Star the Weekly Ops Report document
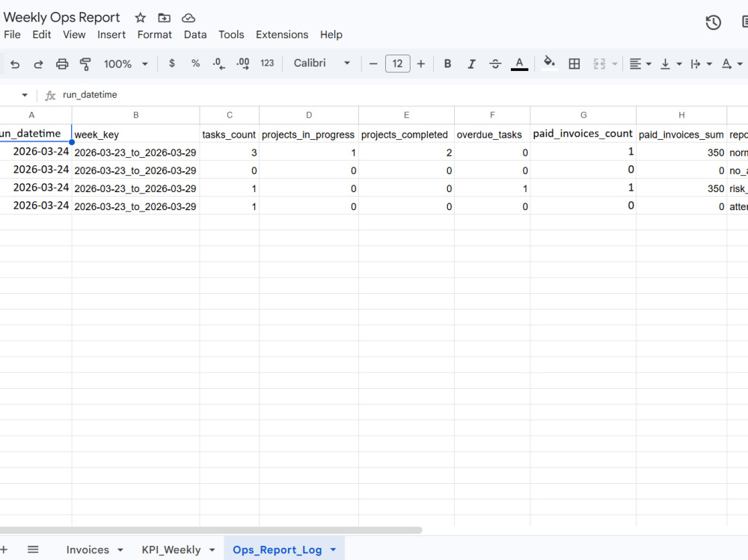The height and width of the screenshot is (560, 748). click(141, 18)
